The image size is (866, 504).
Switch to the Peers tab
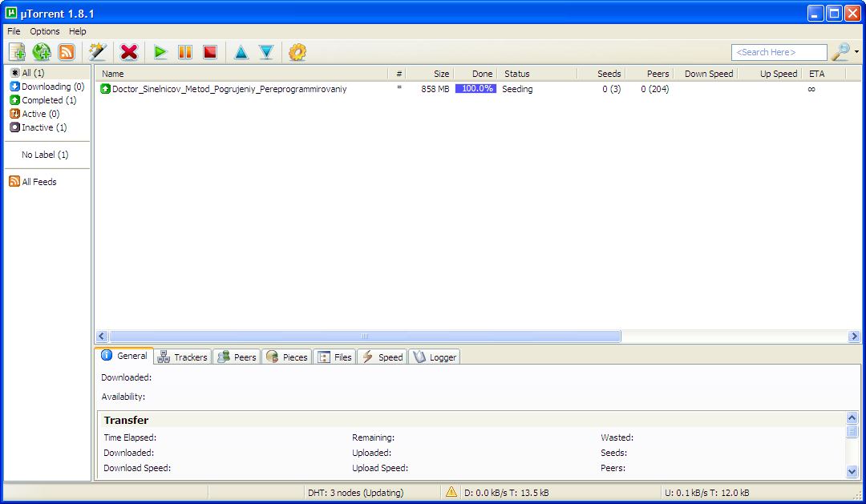click(237, 357)
